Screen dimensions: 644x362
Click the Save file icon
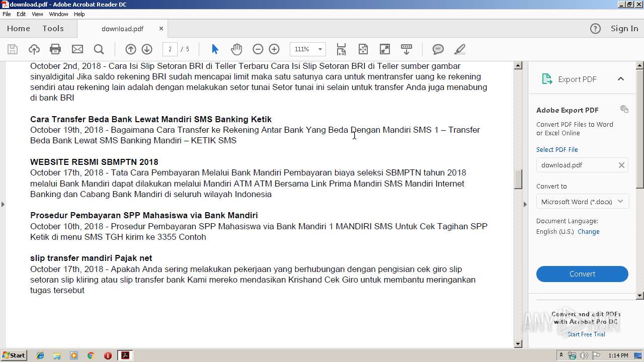click(x=13, y=49)
